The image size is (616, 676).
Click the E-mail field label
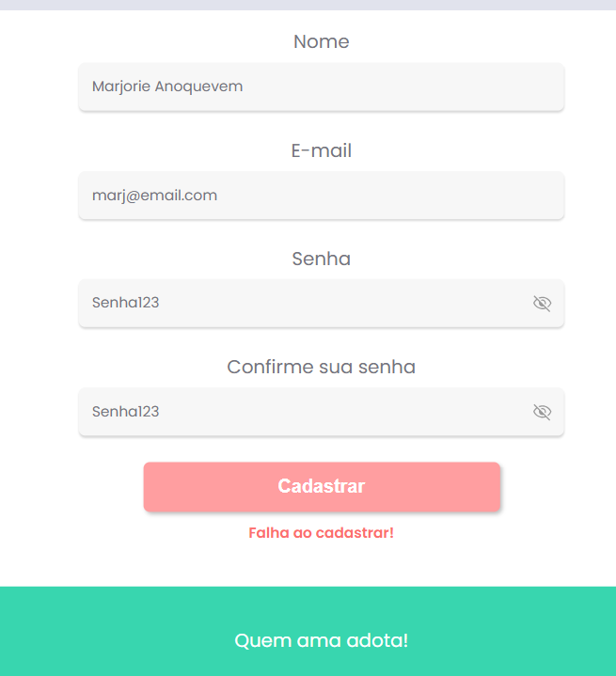[321, 150]
